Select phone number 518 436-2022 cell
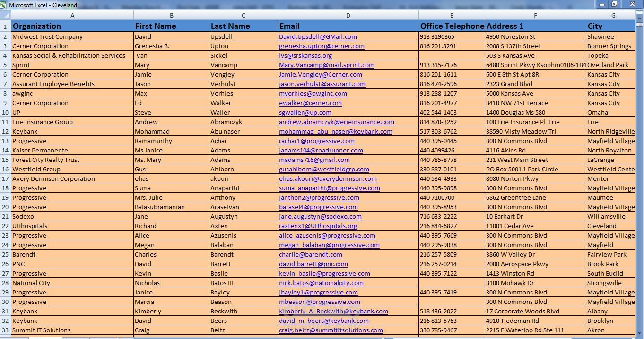This screenshot has height=339, width=644. pos(452,311)
